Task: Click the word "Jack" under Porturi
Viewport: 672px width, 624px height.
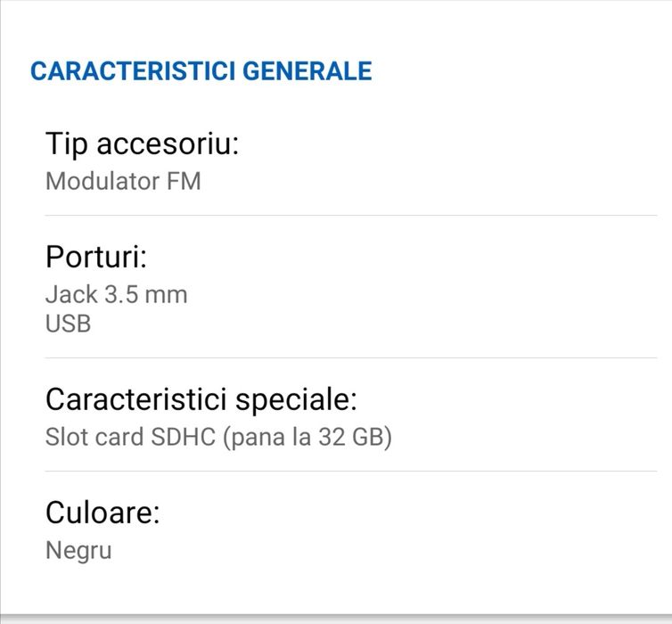Action: tap(70, 294)
